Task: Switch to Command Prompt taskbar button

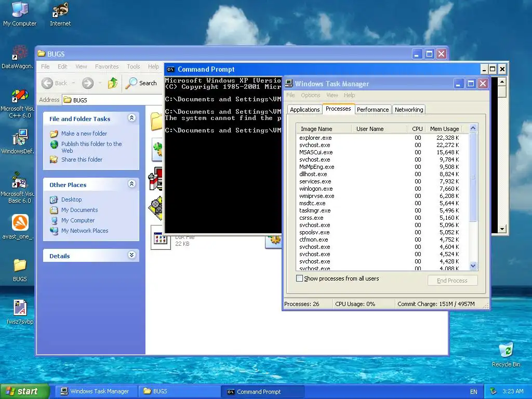Action: click(x=262, y=392)
